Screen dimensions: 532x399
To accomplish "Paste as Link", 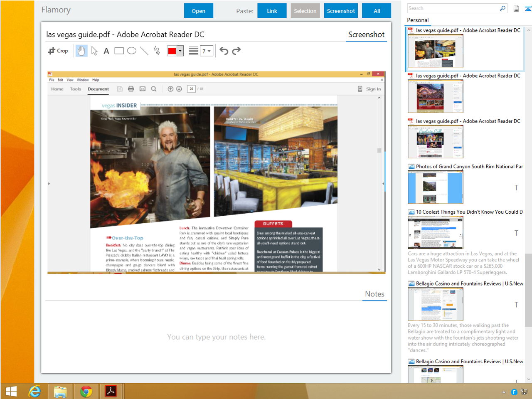I will (x=272, y=11).
